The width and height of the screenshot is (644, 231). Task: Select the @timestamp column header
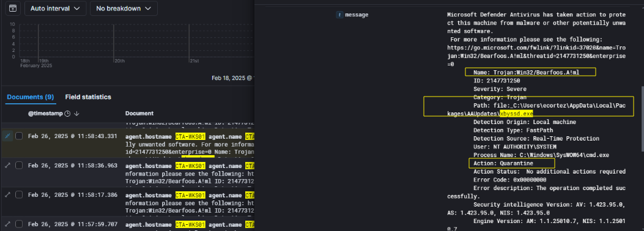(x=45, y=113)
